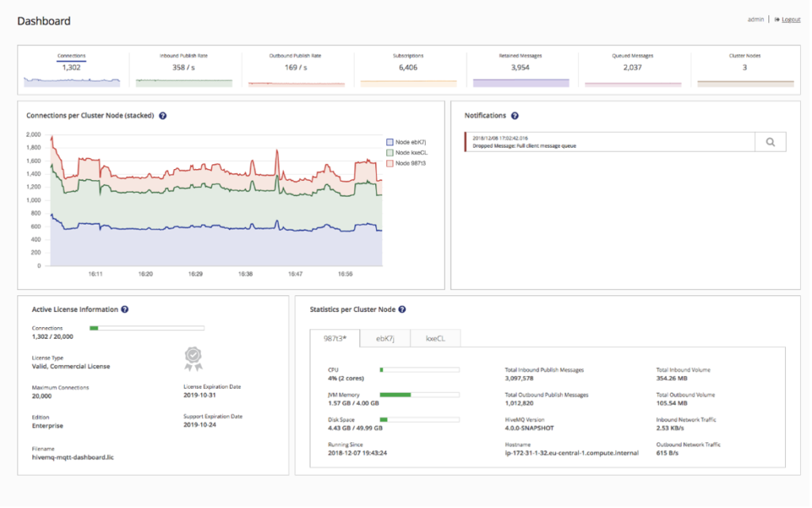
Task: Select the Queued Messages metric
Action: pos(633,68)
